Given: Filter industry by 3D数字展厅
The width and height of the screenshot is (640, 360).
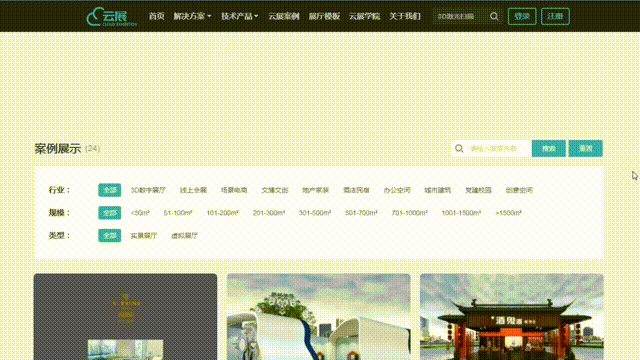Looking at the screenshot, I should pyautogui.click(x=148, y=190).
